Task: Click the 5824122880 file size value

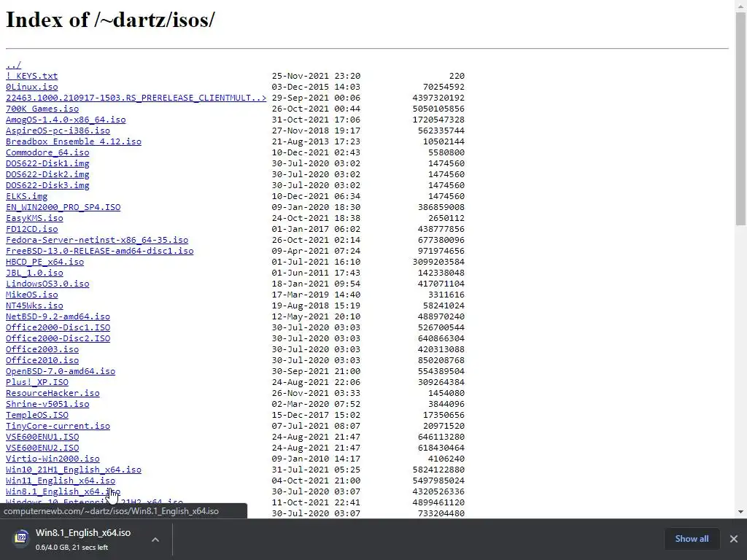Action: 438,470
